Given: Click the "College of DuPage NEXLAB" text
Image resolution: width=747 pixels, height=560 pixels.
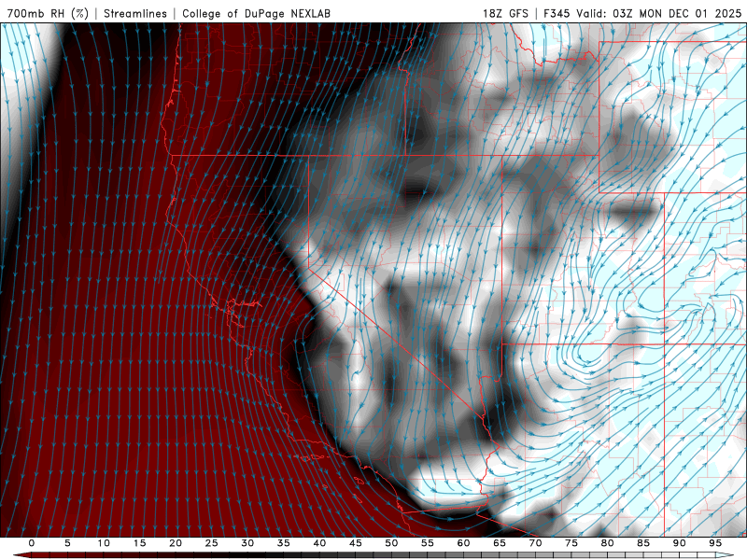Looking at the screenshot, I should (256, 13).
